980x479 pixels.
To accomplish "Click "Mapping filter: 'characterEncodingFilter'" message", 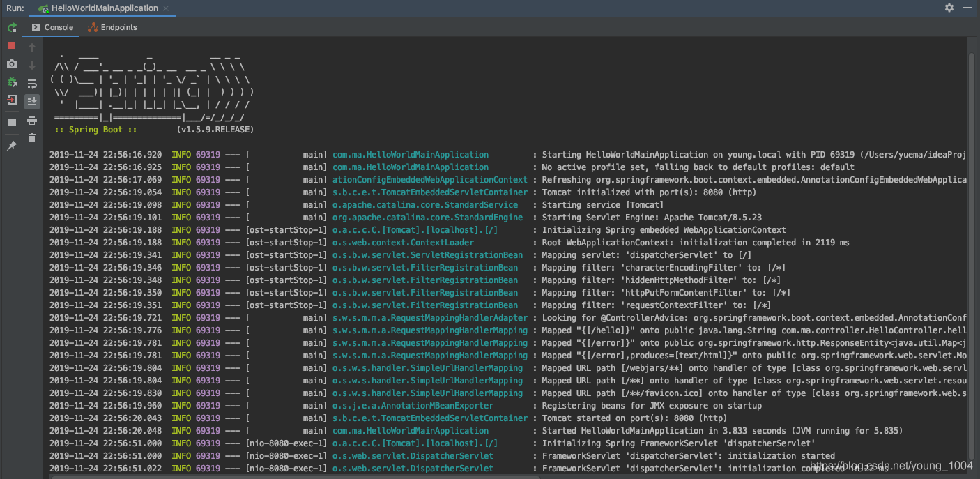I will click(642, 268).
